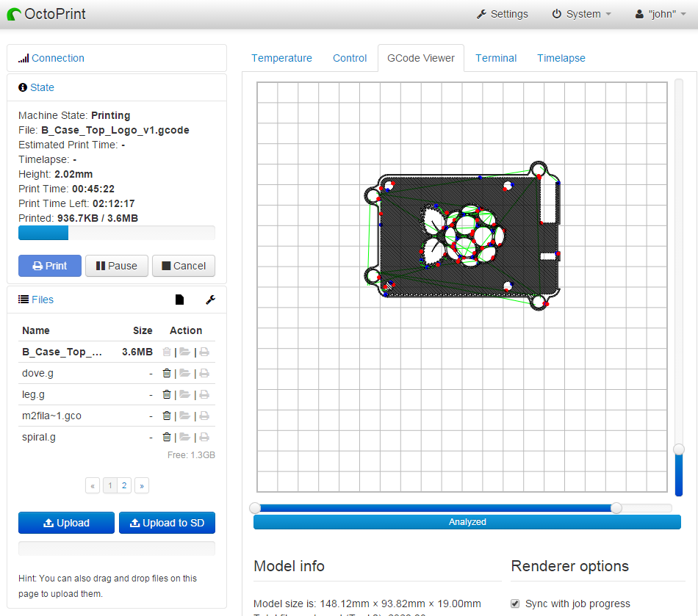Click the OctoPrint logo
The width and height of the screenshot is (698, 616).
(x=47, y=14)
